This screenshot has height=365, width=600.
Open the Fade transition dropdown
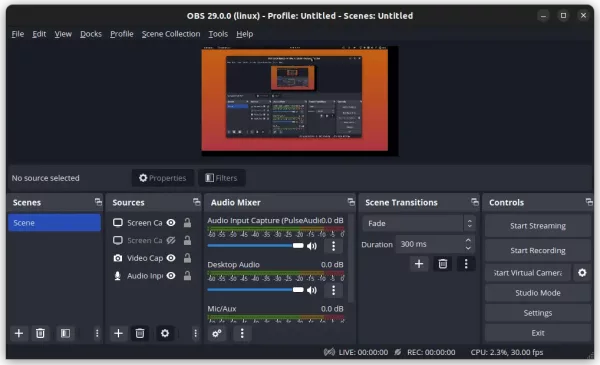(x=419, y=223)
